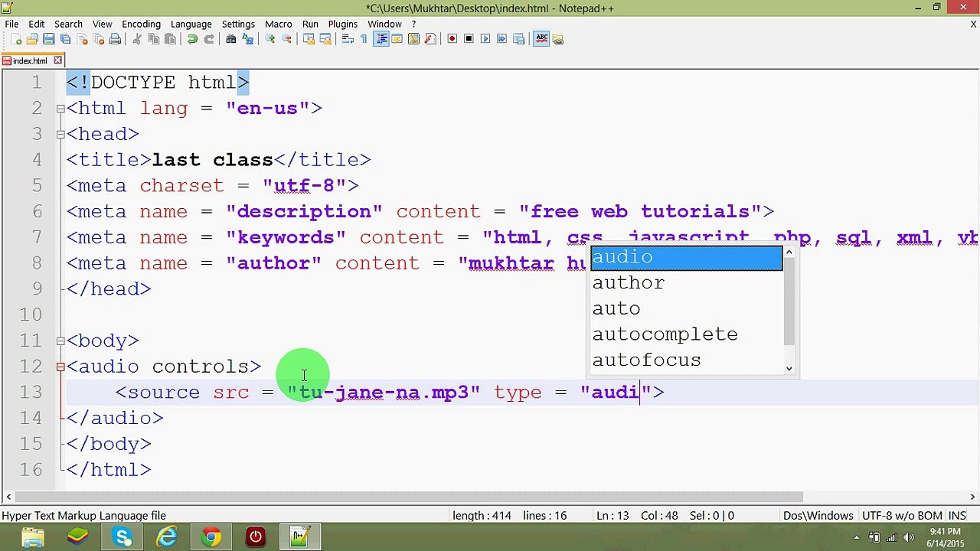Click line number 10 in the margin
This screenshot has width=980, height=551.
click(x=31, y=315)
